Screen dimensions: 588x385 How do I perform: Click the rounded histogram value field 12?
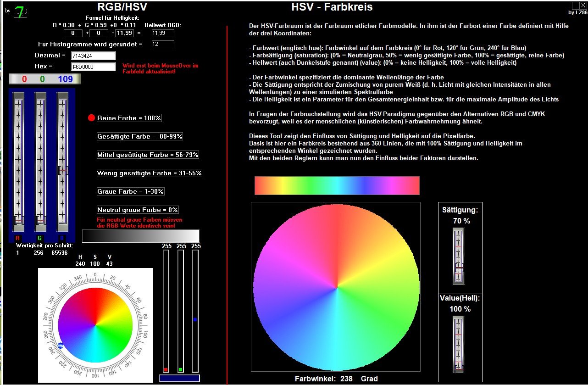coord(163,44)
